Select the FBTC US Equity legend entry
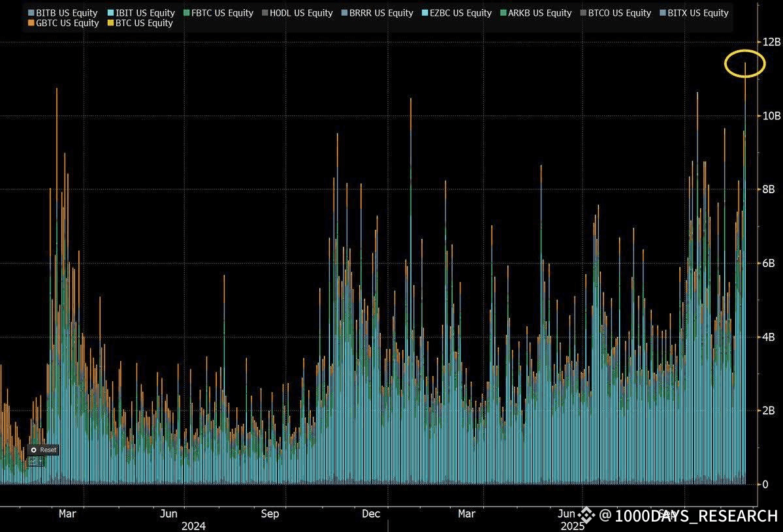 (218, 13)
